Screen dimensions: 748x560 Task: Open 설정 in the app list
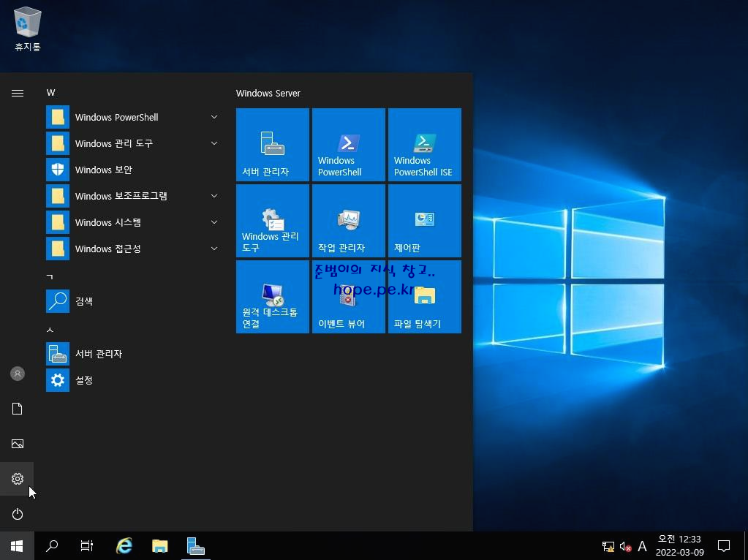(x=132, y=380)
